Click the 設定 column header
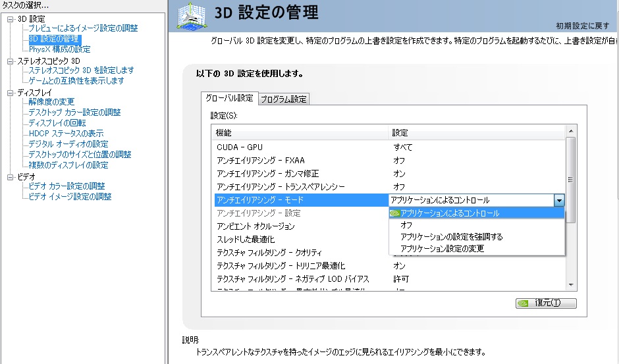 click(477, 133)
